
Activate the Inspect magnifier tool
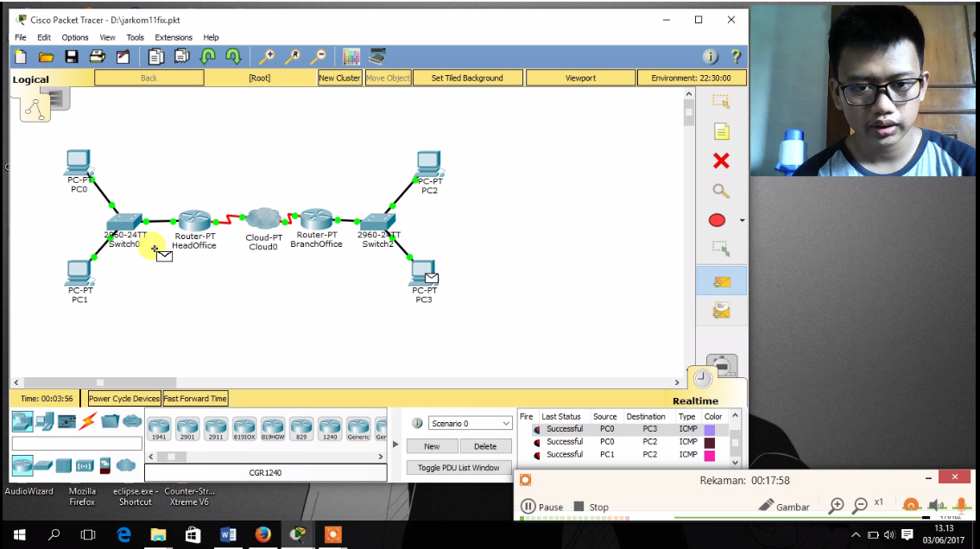[721, 191]
